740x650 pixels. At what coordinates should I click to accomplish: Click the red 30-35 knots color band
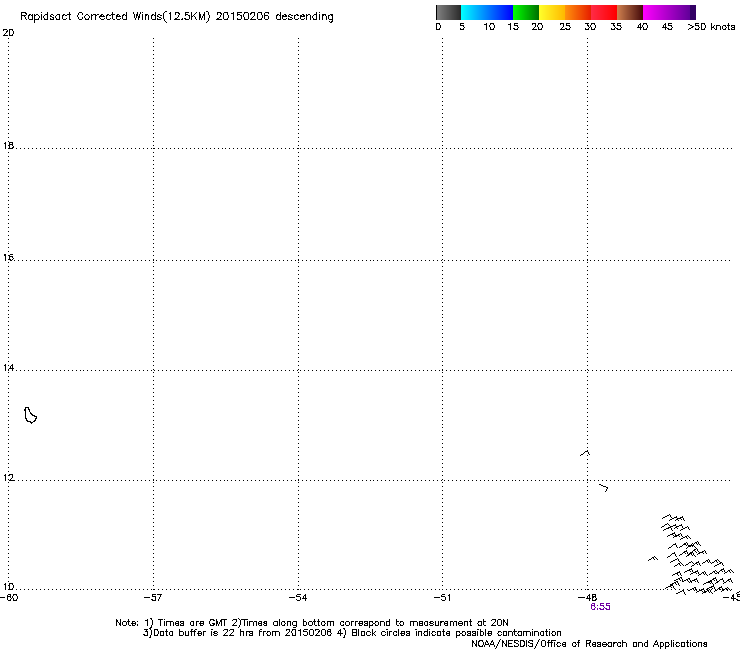pyautogui.click(x=604, y=12)
